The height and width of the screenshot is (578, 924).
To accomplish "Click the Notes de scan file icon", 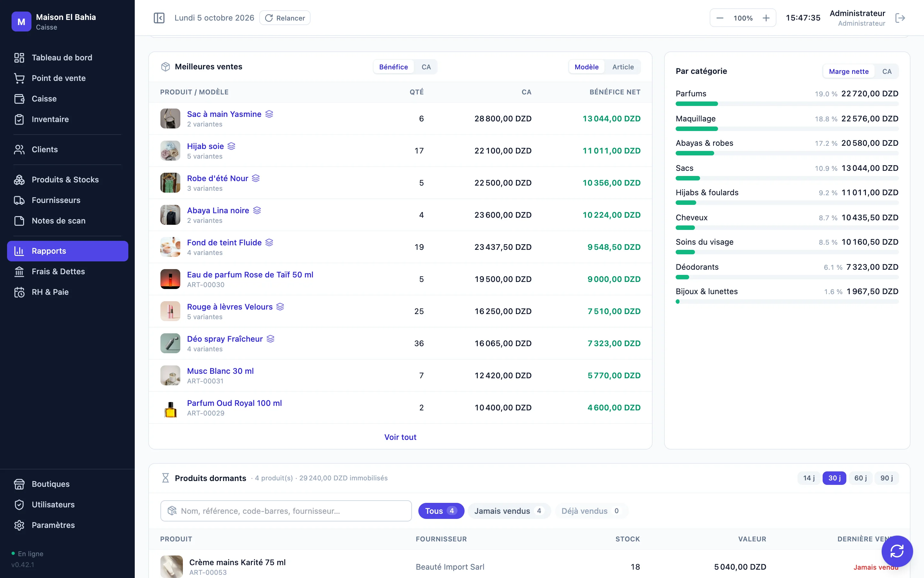I will 19,221.
